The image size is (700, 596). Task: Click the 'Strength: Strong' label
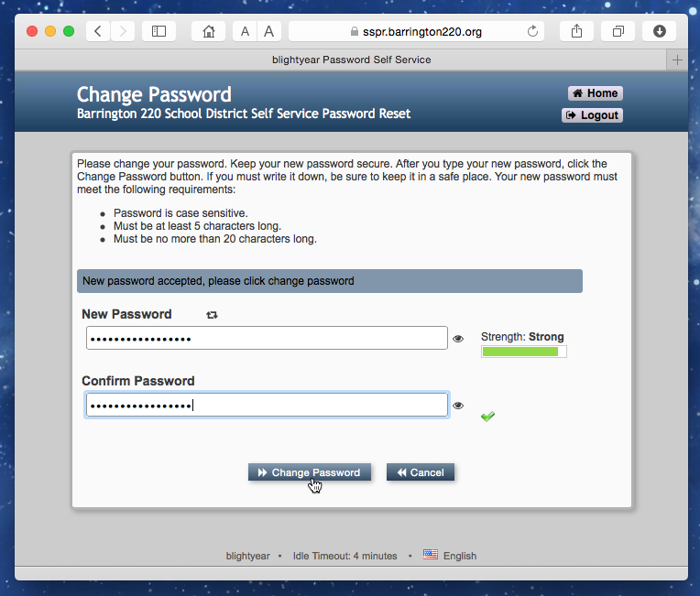click(522, 337)
